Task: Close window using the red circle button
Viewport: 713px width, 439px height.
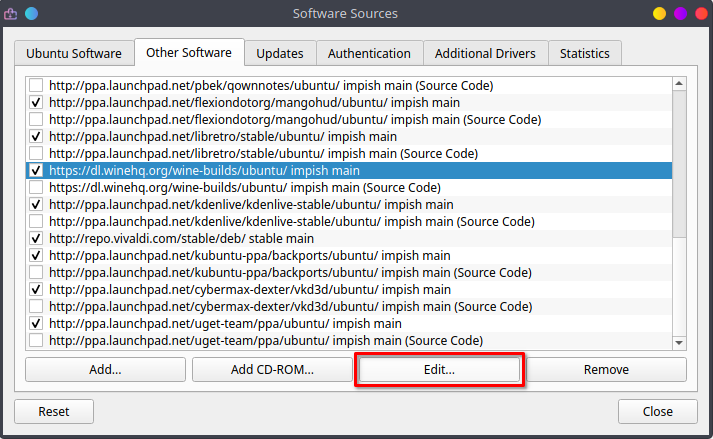Action: [x=702, y=14]
